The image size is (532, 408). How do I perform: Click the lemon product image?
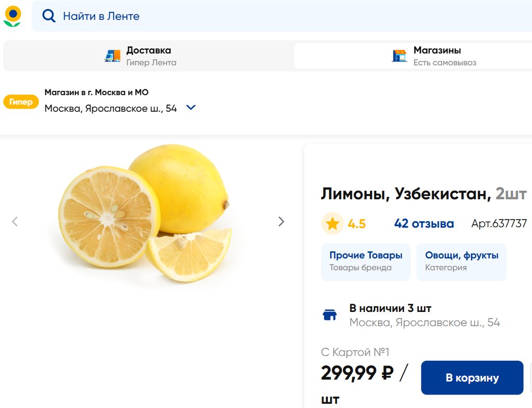pos(145,213)
